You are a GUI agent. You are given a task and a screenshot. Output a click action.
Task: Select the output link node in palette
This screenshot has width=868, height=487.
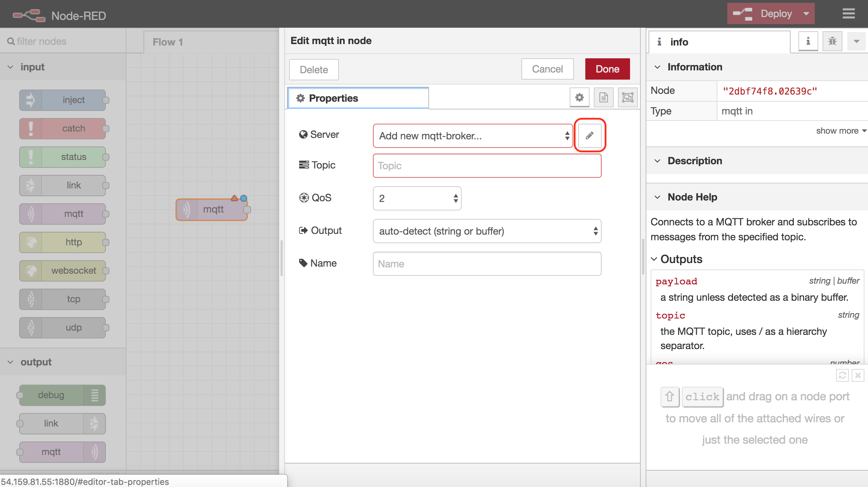click(62, 423)
